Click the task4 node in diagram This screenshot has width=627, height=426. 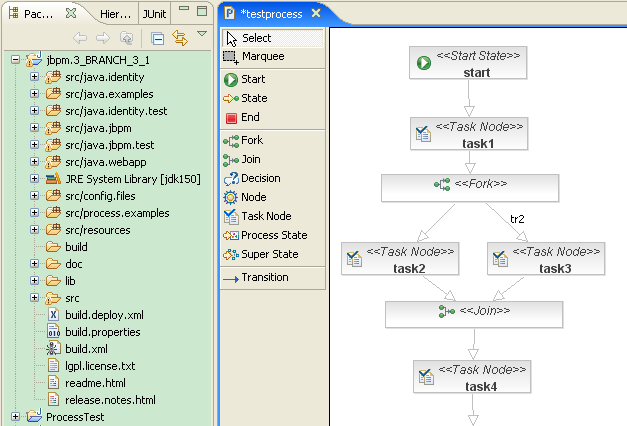(x=472, y=377)
